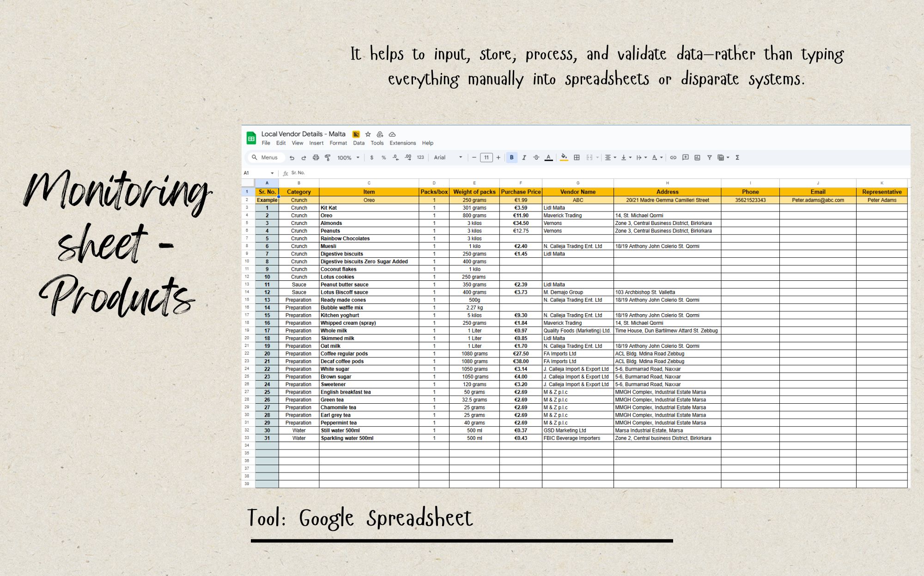Open the Arial font dropdown
924x576 pixels.
point(447,158)
